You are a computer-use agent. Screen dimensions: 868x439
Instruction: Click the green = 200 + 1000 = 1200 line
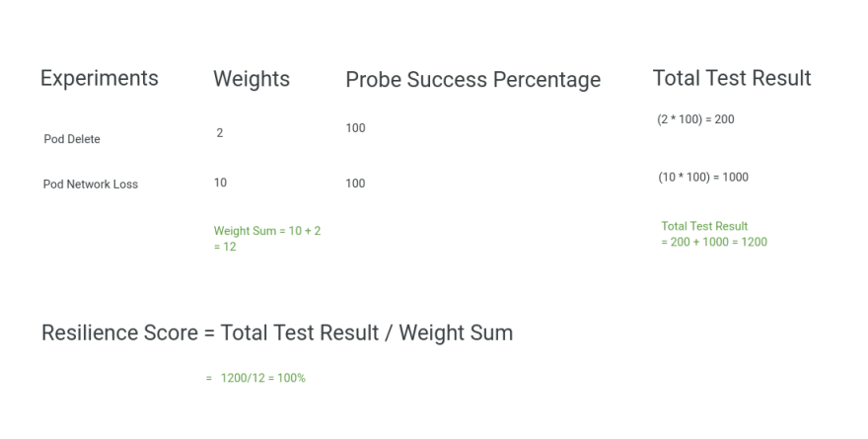click(714, 242)
